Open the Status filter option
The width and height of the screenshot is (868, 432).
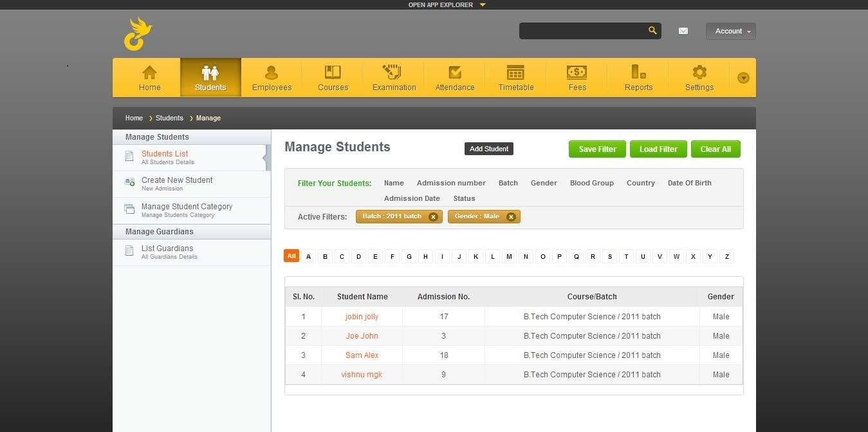pos(464,198)
